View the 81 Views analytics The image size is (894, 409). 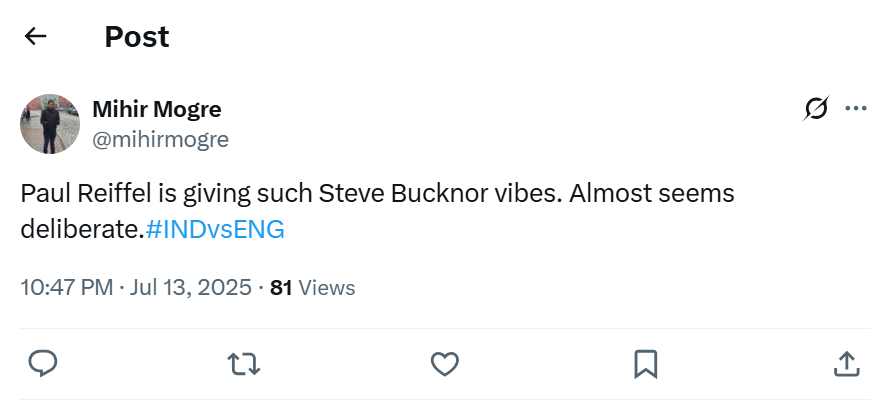click(x=313, y=288)
